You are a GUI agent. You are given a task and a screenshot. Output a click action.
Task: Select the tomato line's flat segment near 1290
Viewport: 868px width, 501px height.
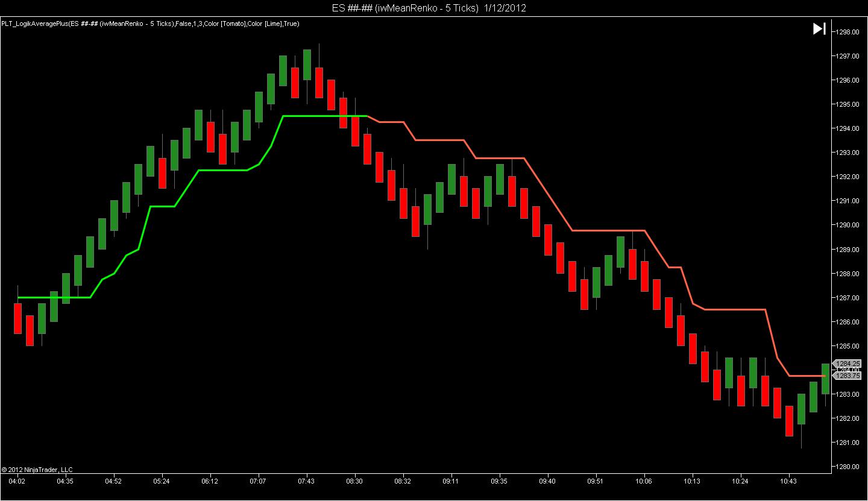click(609, 230)
